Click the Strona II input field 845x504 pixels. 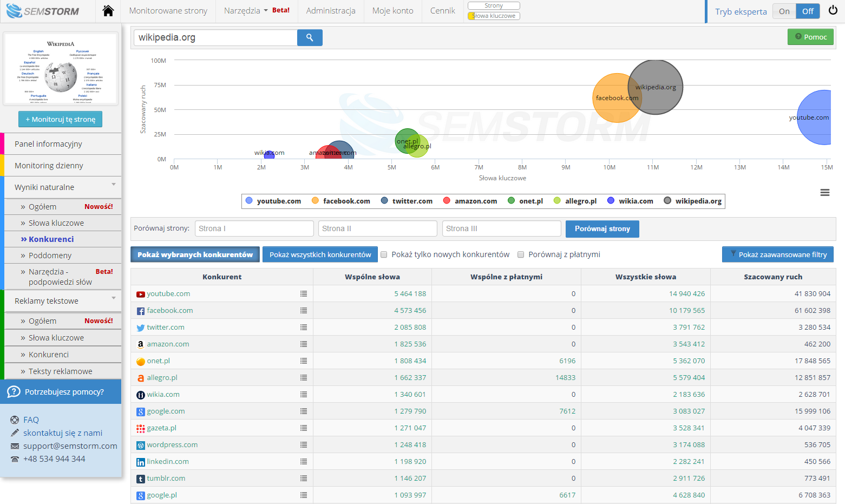377,228
